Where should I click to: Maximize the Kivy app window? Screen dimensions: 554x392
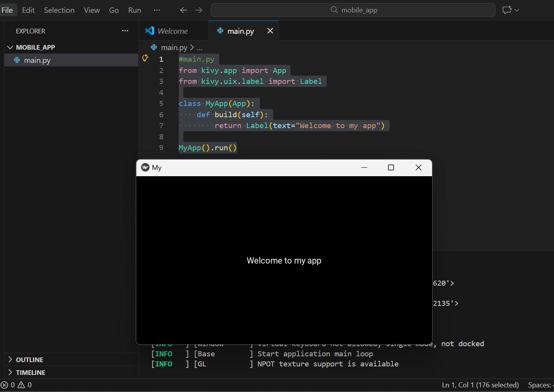point(391,167)
